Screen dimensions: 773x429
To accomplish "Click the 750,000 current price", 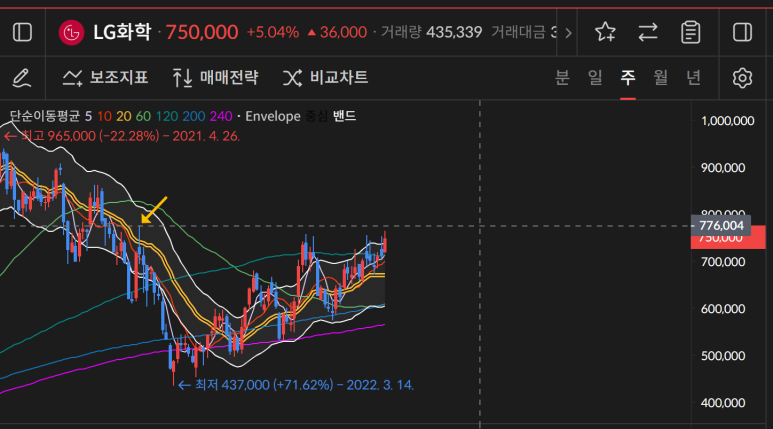I will click(202, 33).
